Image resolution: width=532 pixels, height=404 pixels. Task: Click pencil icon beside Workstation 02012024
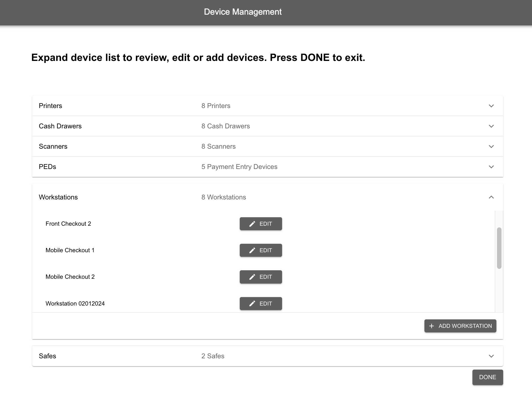coord(252,304)
